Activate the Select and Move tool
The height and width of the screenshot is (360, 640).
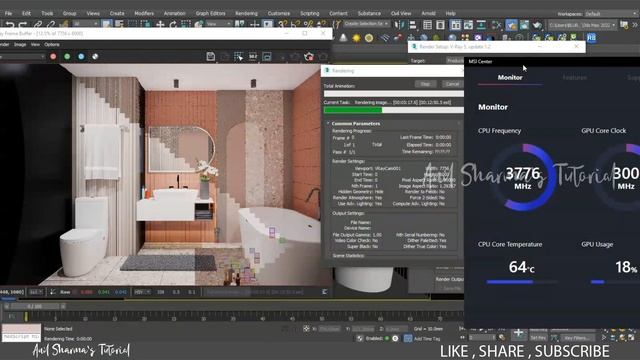click(160, 24)
